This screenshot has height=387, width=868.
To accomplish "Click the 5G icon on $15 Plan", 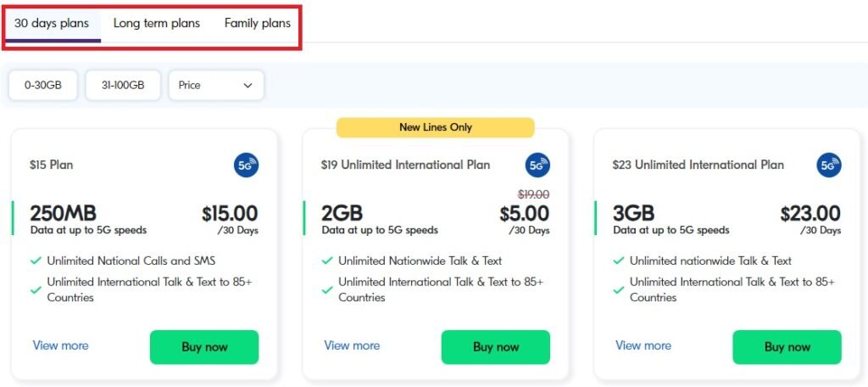I will [247, 165].
